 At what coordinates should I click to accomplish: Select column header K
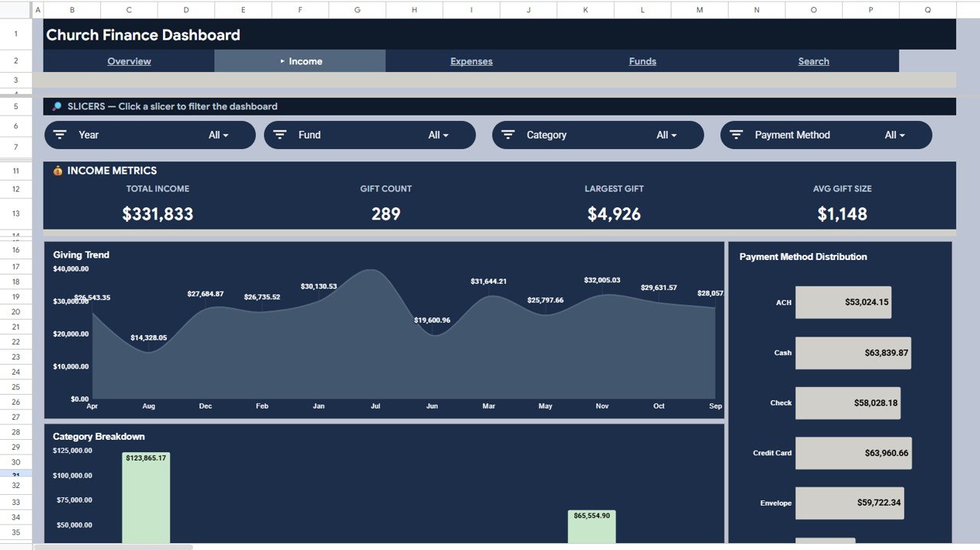[586, 10]
